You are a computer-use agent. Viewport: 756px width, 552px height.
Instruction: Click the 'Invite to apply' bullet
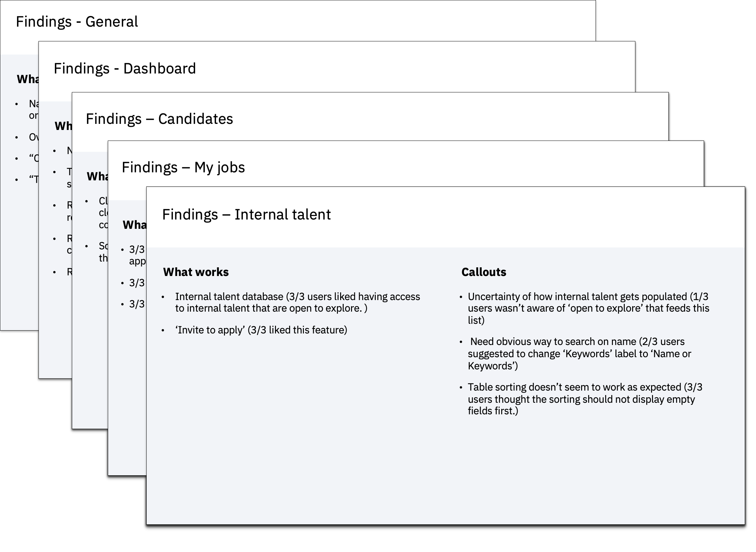(x=261, y=330)
